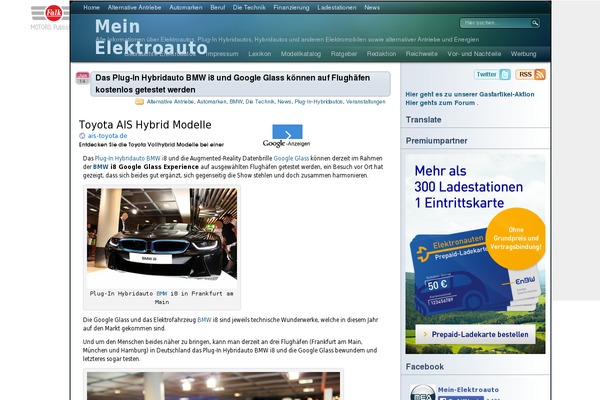Open Beruf menu item
This screenshot has width=600, height=400.
click(x=217, y=7)
